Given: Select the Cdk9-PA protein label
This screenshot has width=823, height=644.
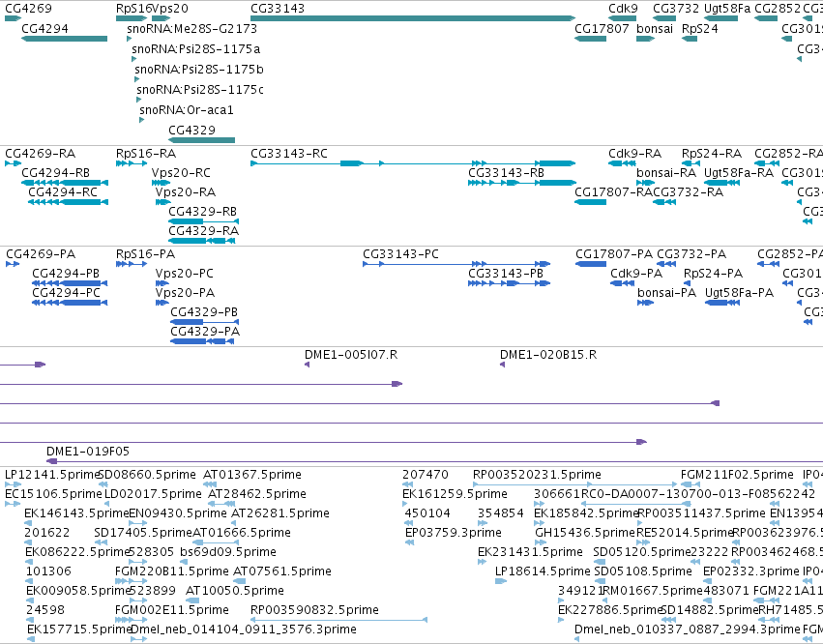Looking at the screenshot, I should coord(636,274).
